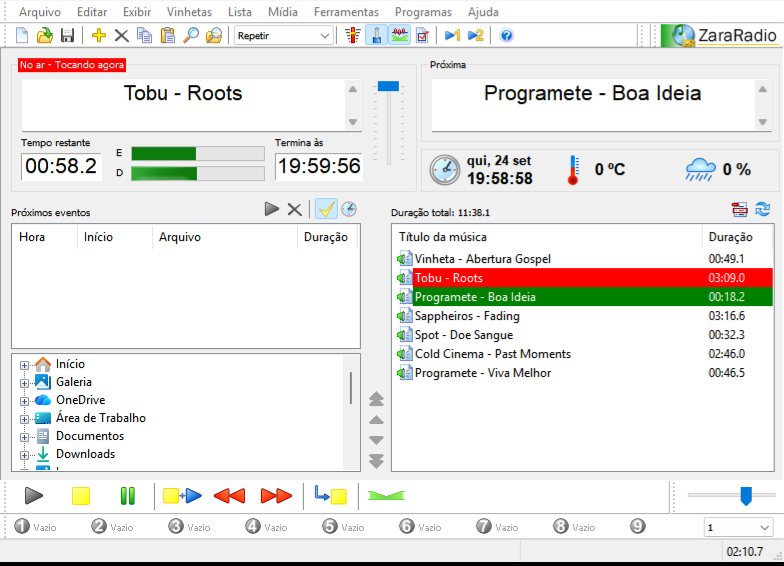
Task: Open the Editar menu
Action: [92, 12]
